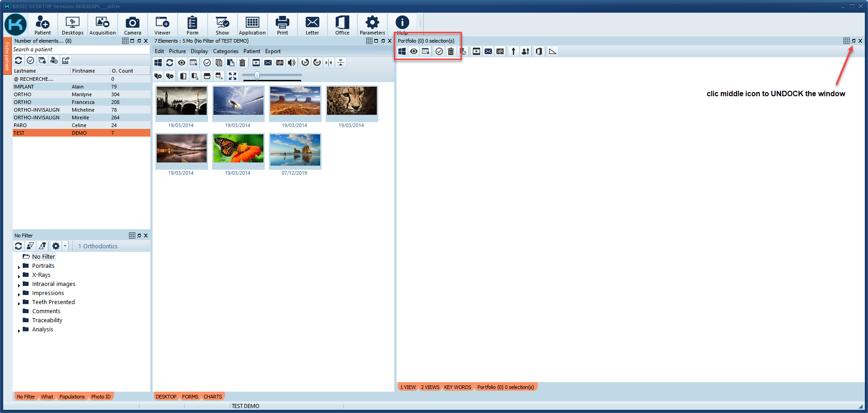Click the 2 VIEWS button at bottom
This screenshot has height=413, width=868.
tap(430, 387)
